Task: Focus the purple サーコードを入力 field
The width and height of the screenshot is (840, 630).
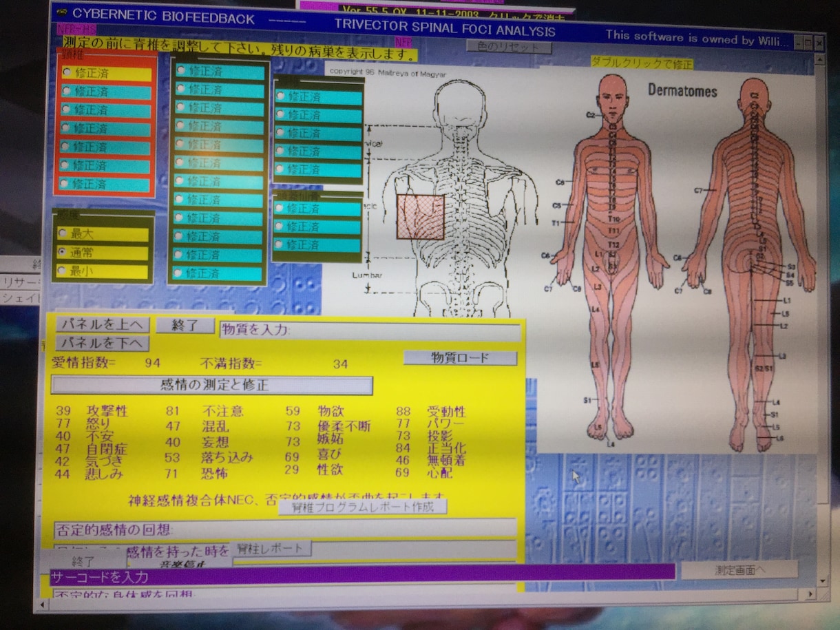Action: 362,576
